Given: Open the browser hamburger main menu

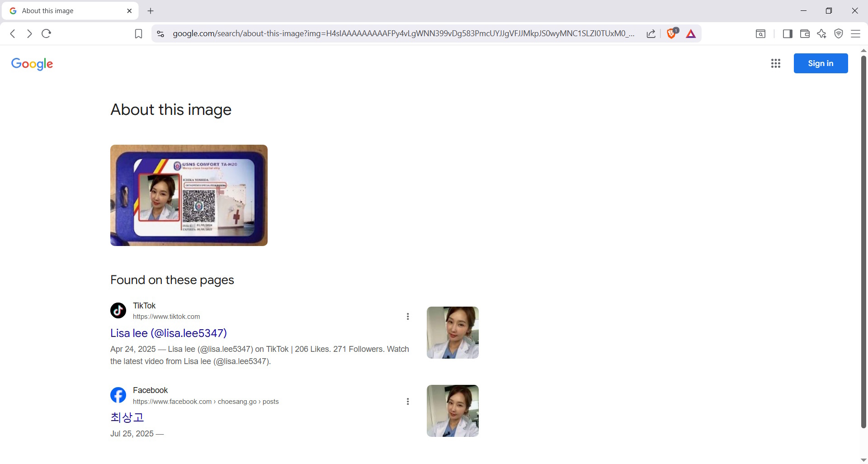Looking at the screenshot, I should coord(856,34).
